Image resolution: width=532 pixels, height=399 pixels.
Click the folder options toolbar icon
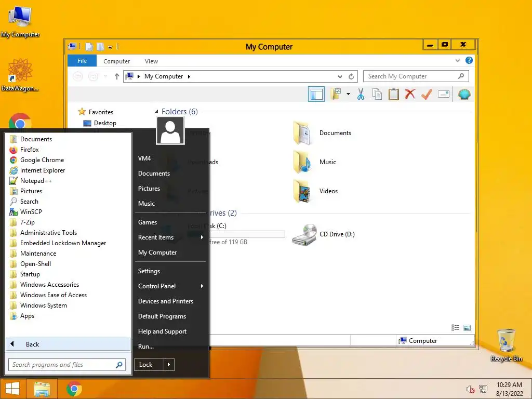point(336,94)
